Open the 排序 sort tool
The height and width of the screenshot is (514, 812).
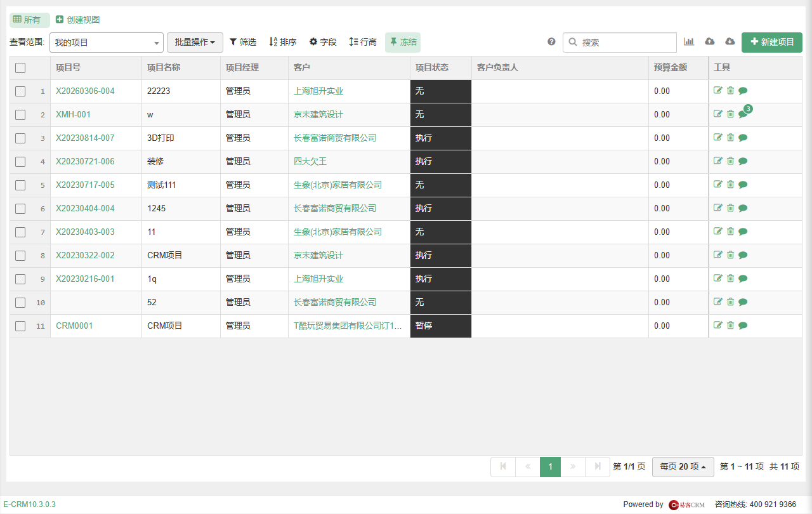click(x=283, y=43)
